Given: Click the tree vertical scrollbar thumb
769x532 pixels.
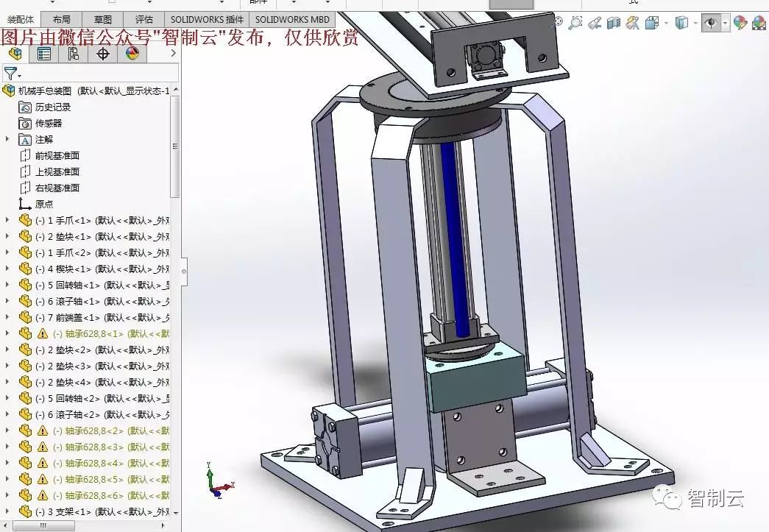Looking at the screenshot, I should point(175,146).
